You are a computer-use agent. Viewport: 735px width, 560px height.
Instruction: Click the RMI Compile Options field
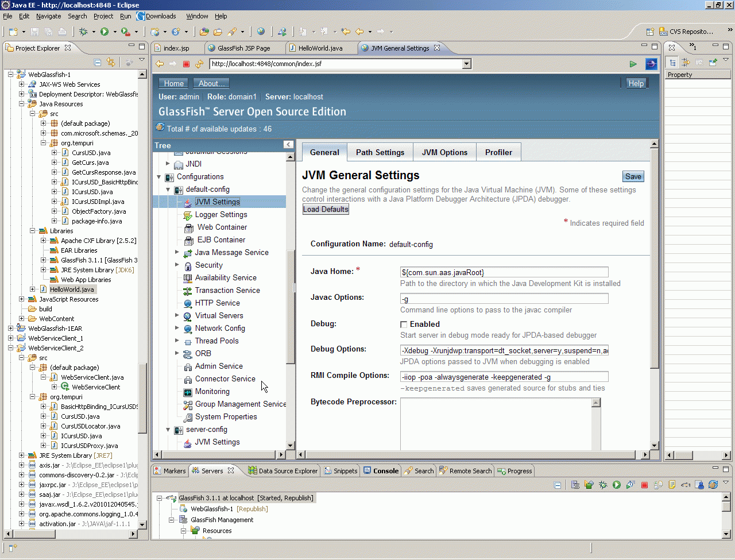tap(504, 377)
